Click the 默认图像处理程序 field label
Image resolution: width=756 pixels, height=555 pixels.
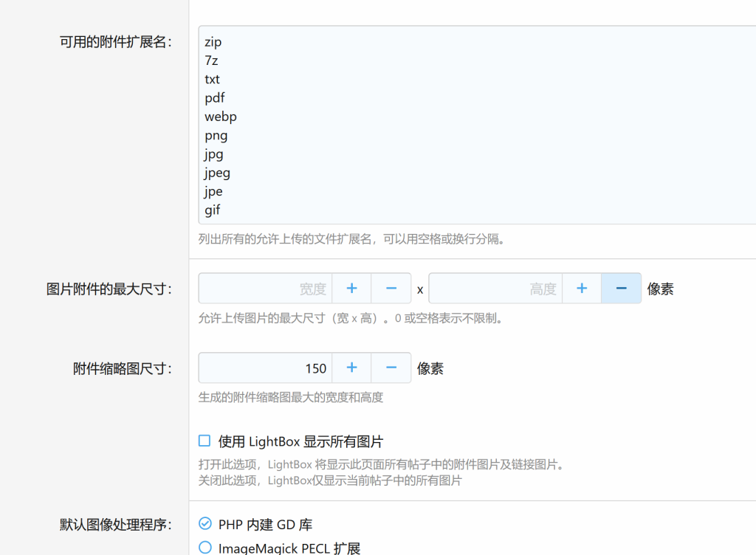(x=115, y=525)
